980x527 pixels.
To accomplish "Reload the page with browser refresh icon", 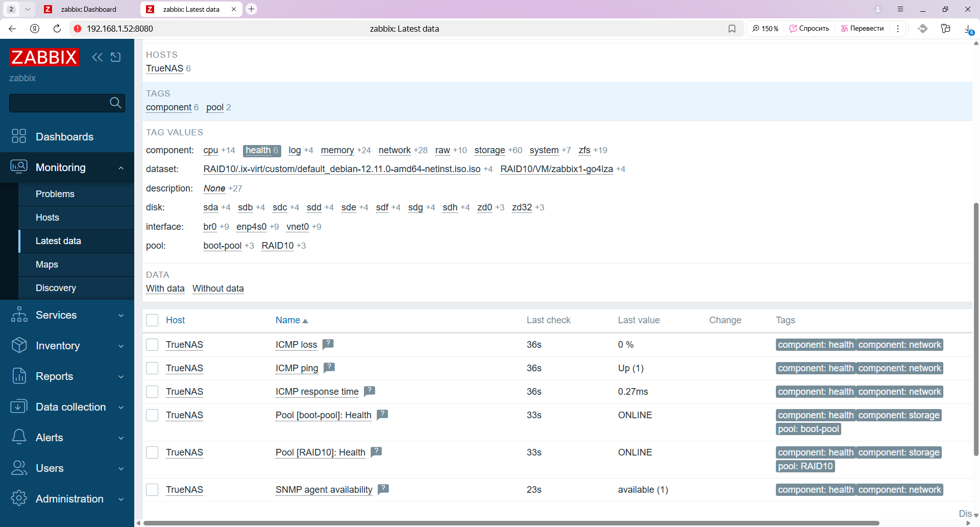I will coord(57,29).
